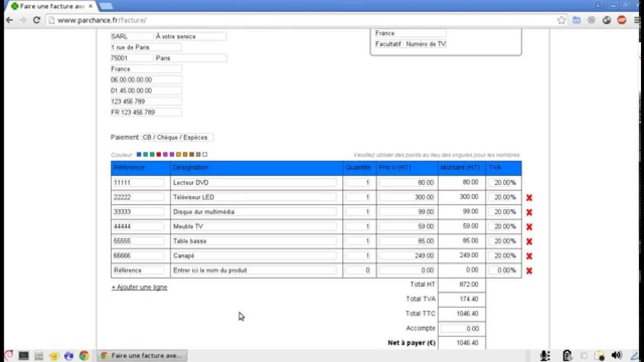Screen dimensions: 644x362
Task: Edit the client country France field
Action: [411, 33]
